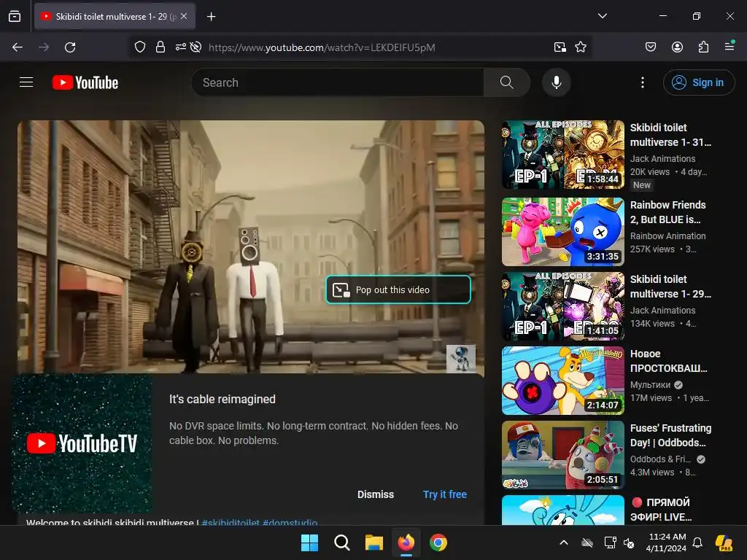747x560 pixels.
Task: View site security padlock info
Action: tap(160, 47)
